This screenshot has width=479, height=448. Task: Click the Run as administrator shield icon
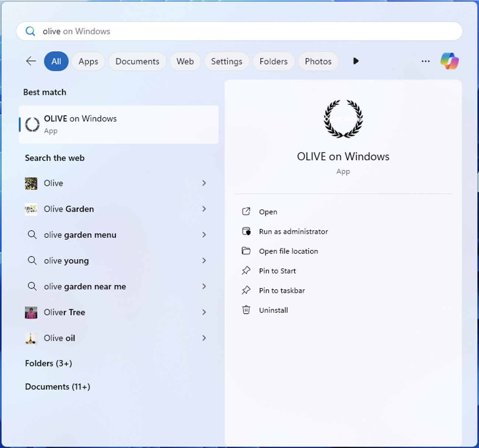246,231
